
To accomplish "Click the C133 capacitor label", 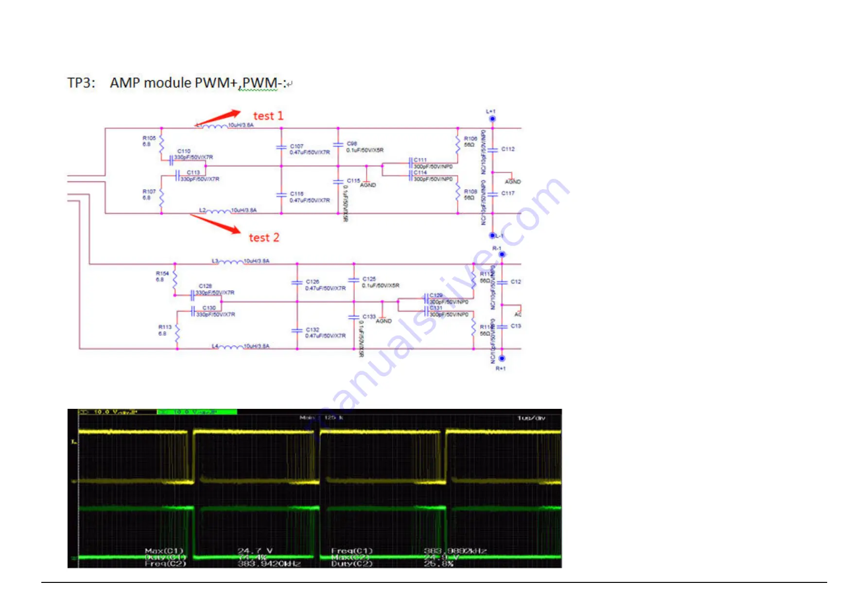I will 369,316.
